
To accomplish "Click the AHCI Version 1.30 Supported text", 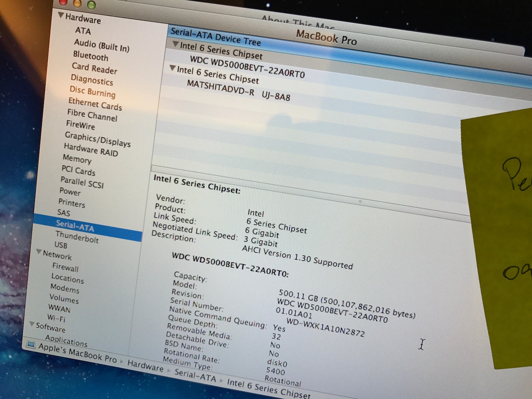I will click(x=297, y=257).
